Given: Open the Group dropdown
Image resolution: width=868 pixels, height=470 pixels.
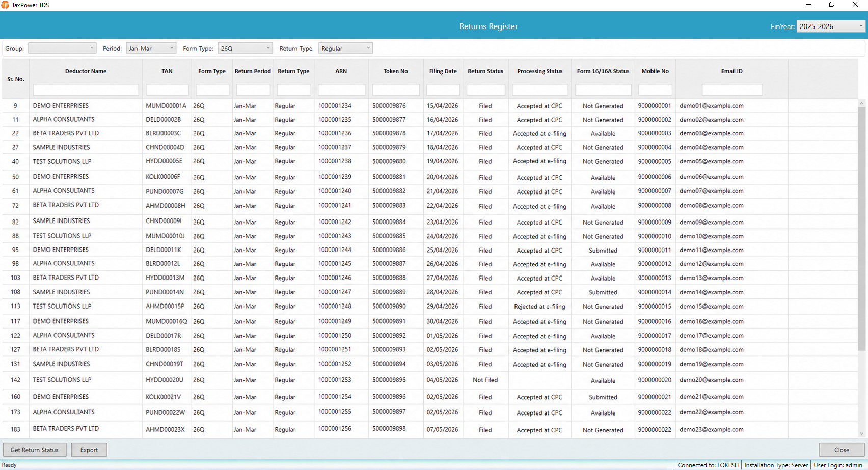Looking at the screenshot, I should 62,48.
